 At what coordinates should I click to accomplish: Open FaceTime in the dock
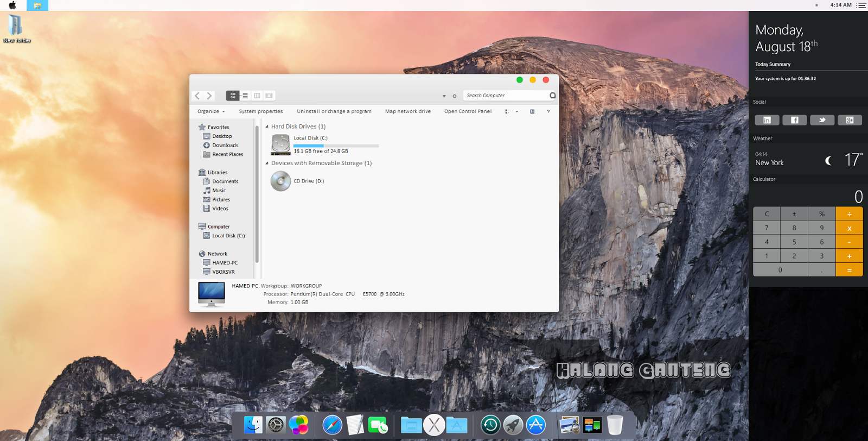pos(378,425)
